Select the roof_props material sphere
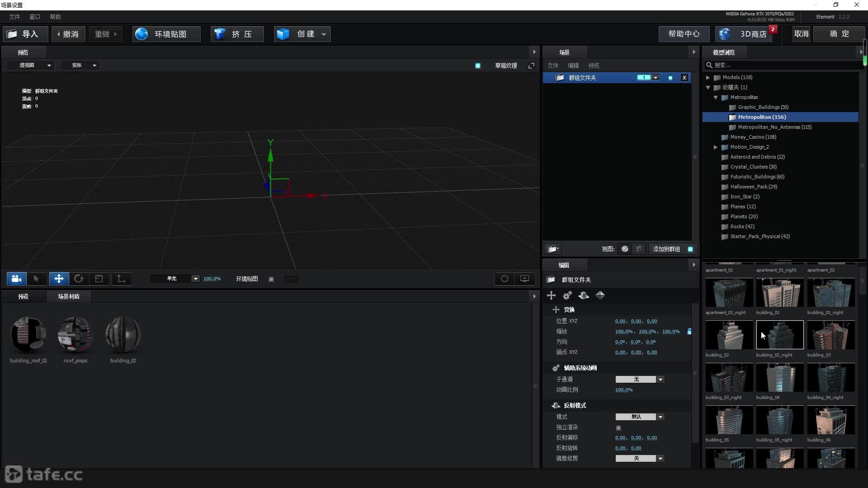This screenshot has width=868, height=488. click(x=75, y=335)
